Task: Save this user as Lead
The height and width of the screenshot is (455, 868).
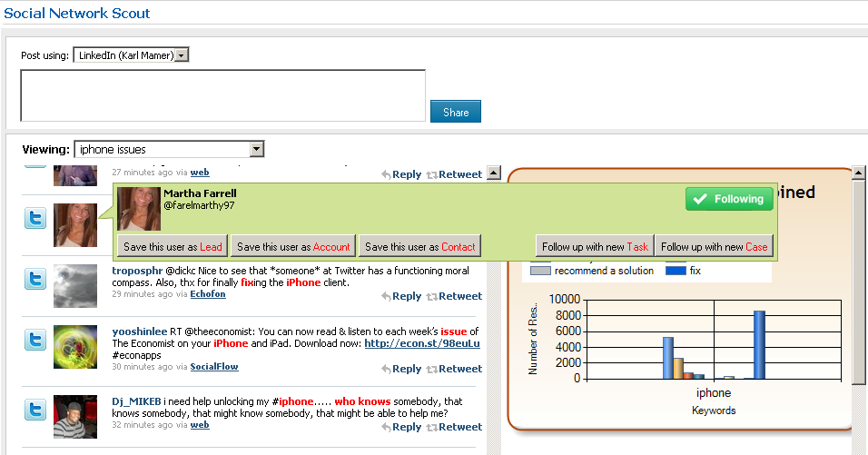Action: click(x=173, y=247)
